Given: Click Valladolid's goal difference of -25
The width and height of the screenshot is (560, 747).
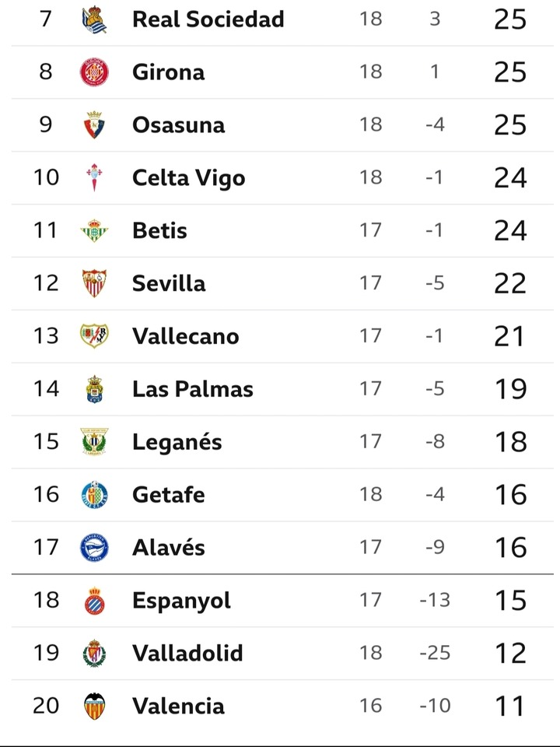Looking at the screenshot, I should [435, 653].
